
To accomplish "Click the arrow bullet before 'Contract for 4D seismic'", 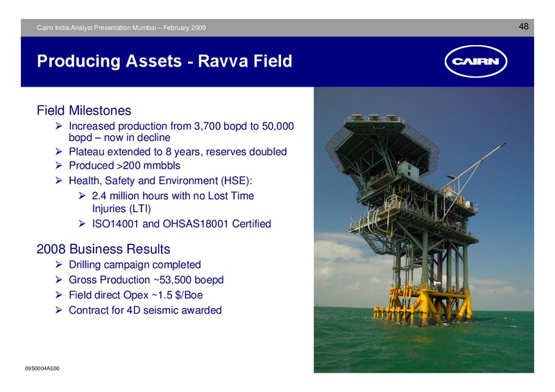I will (59, 310).
